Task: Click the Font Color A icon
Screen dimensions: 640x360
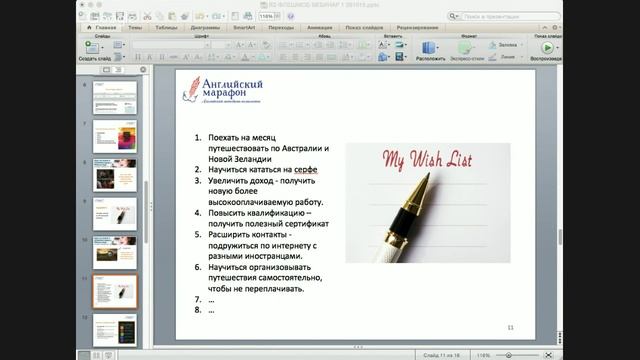Action: pyautogui.click(x=245, y=57)
